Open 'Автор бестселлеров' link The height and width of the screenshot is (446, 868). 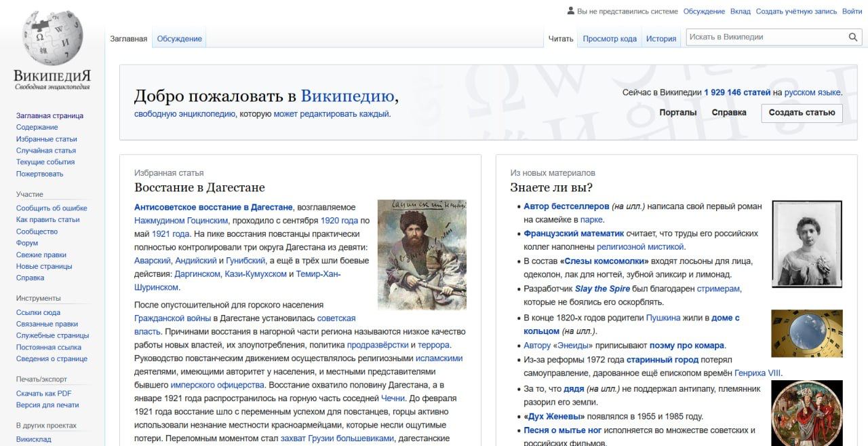pyautogui.click(x=566, y=206)
